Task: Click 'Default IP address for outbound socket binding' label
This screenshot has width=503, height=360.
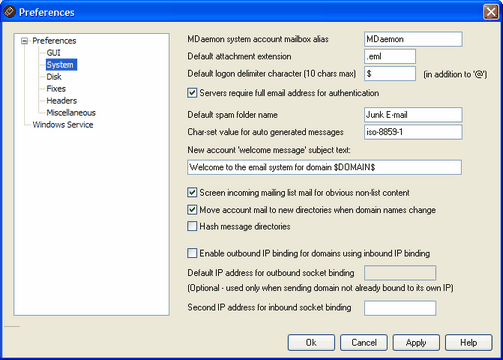Action: (x=271, y=273)
